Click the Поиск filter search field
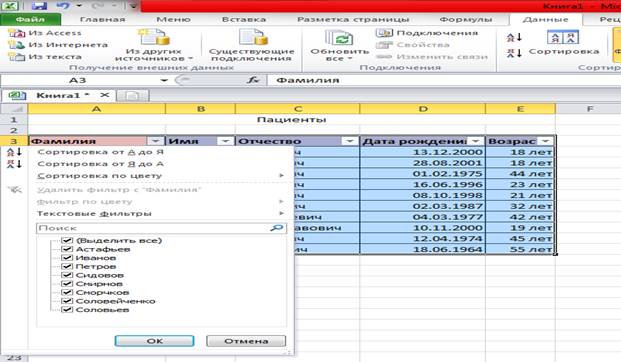Screen dimensions: 621x362 (161, 228)
